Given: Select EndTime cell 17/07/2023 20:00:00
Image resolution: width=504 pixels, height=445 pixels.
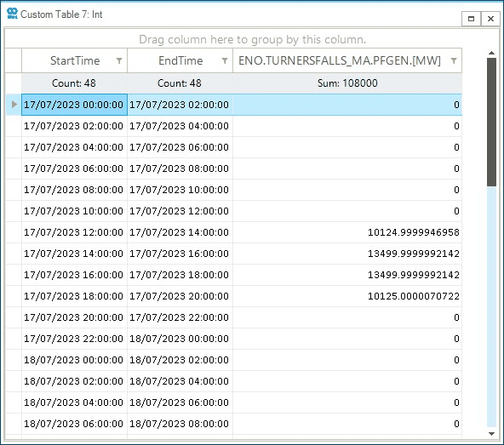Looking at the screenshot, I should (180, 296).
